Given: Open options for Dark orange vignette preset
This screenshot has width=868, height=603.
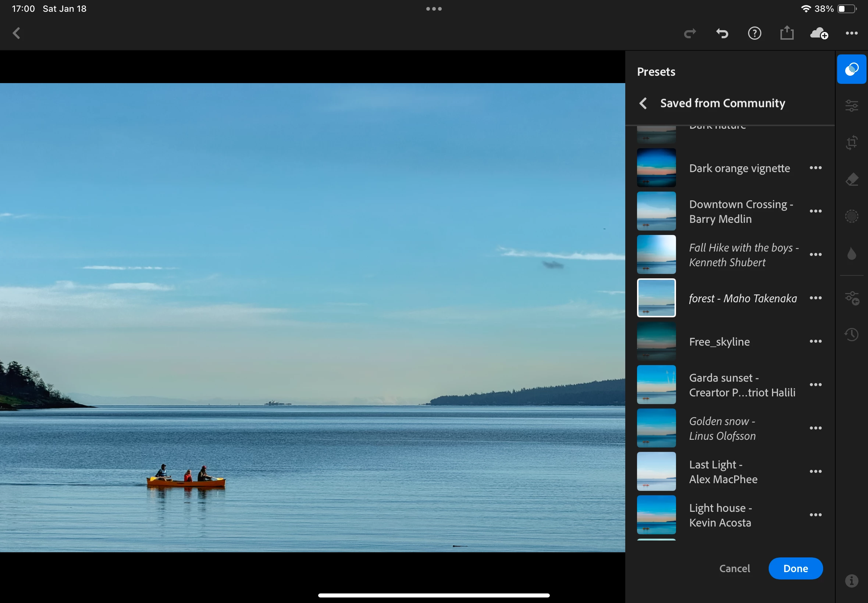Looking at the screenshot, I should 815,168.
